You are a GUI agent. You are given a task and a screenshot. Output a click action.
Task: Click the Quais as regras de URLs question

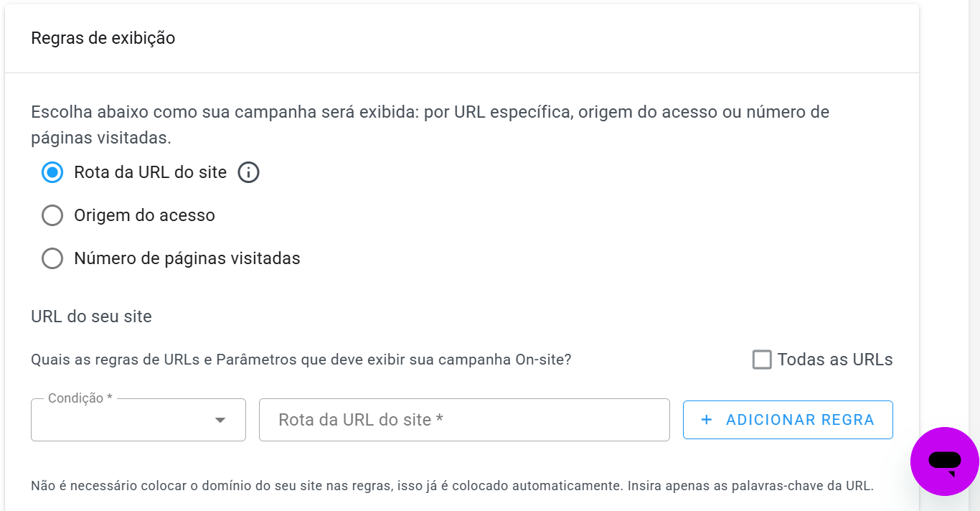point(301,360)
